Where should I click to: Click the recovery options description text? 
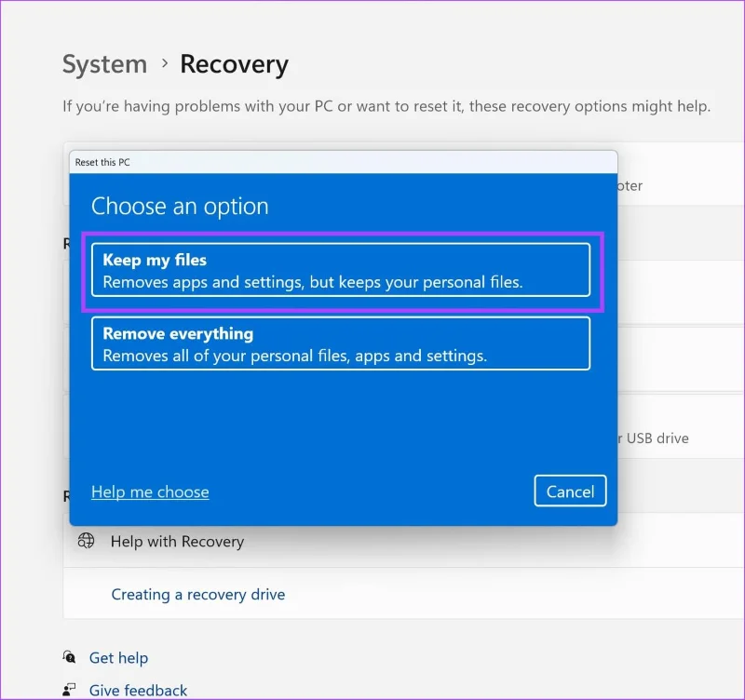[386, 106]
